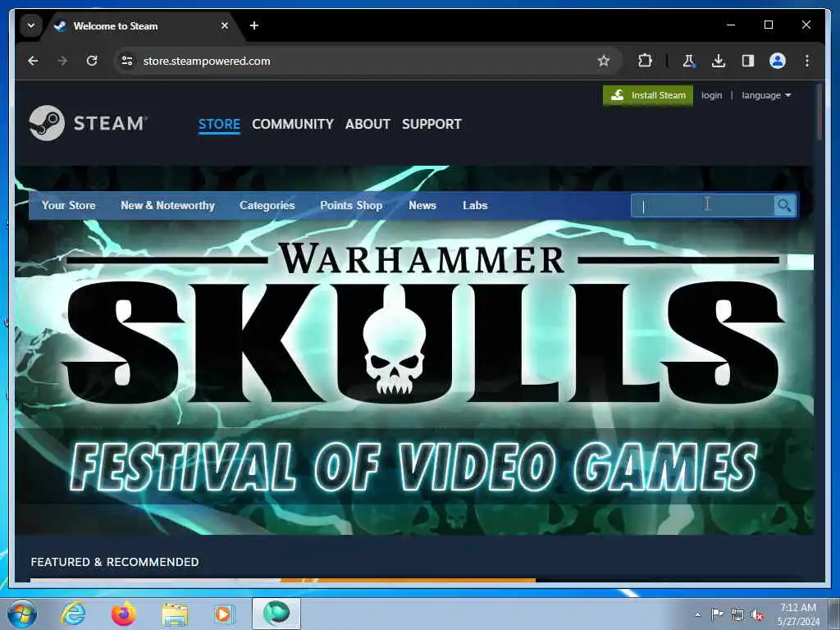Open the clock showing 7:12 AM

click(x=798, y=614)
